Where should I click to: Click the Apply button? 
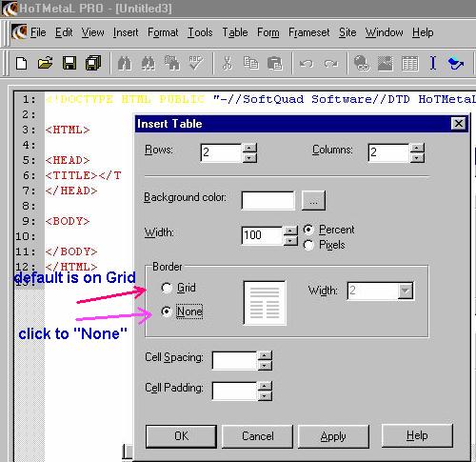(333, 436)
